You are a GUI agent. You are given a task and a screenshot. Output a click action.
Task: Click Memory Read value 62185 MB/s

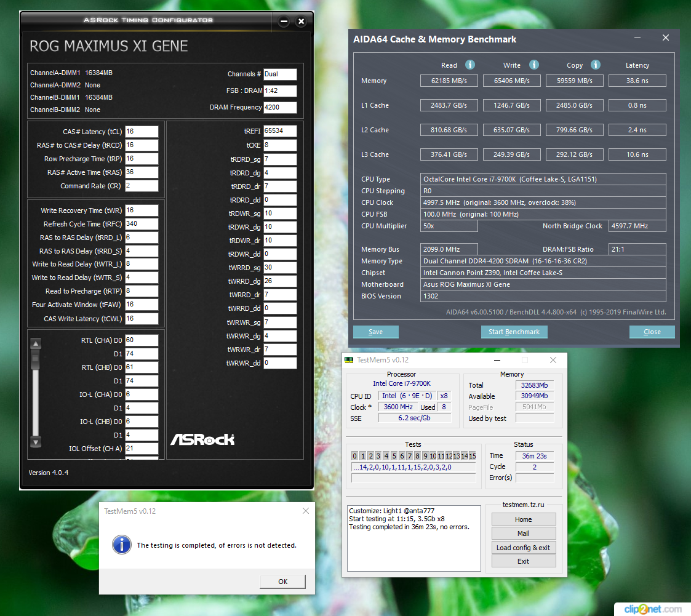pyautogui.click(x=449, y=81)
